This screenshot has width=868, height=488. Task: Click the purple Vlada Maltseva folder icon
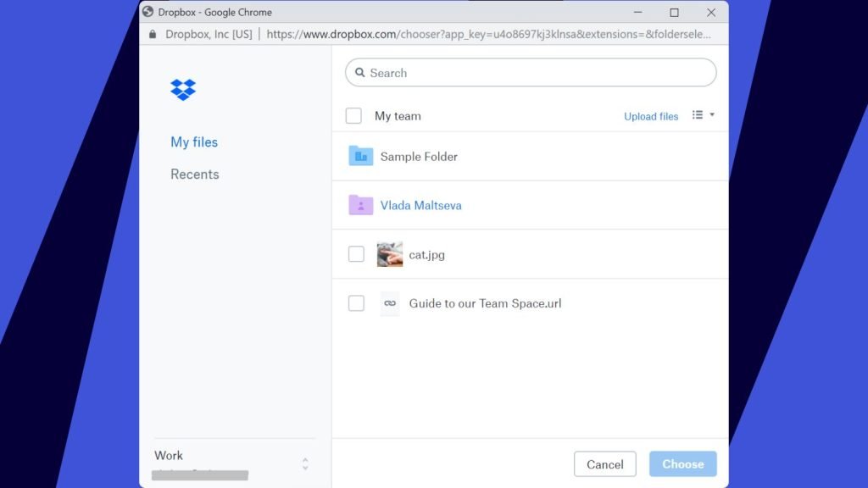(x=361, y=205)
